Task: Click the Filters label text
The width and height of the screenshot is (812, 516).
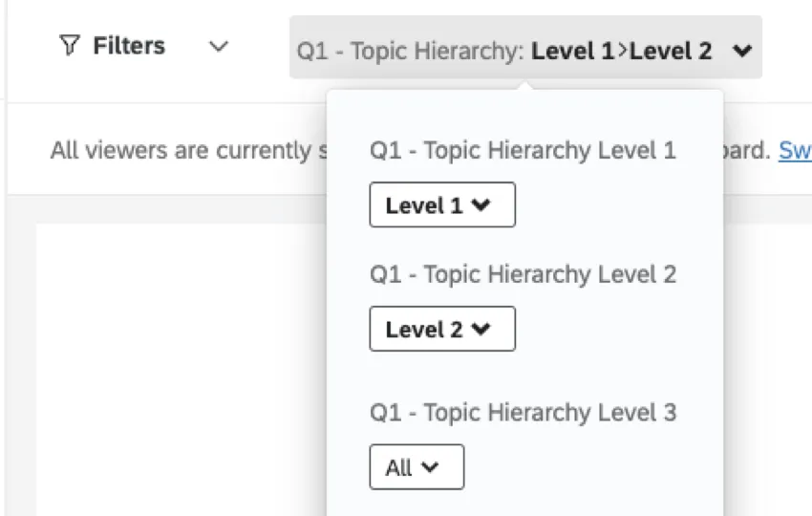Action: (128, 46)
